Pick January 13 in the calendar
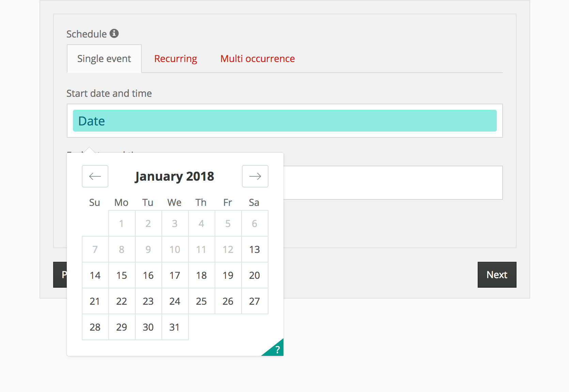 [x=255, y=250]
